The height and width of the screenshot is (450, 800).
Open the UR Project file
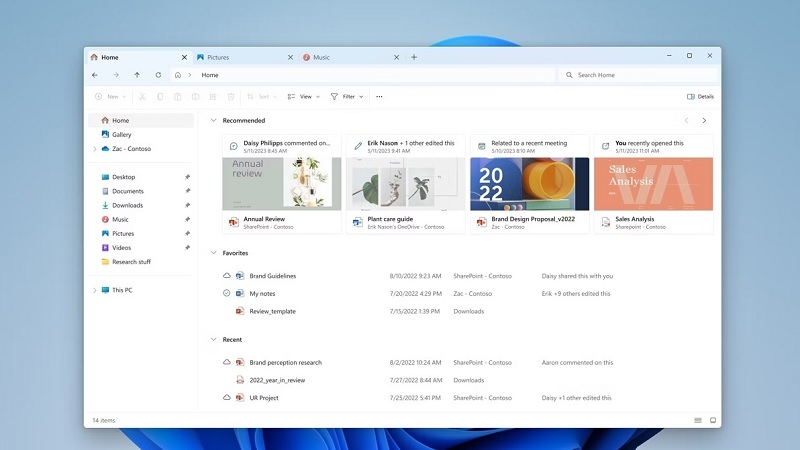pyautogui.click(x=264, y=398)
